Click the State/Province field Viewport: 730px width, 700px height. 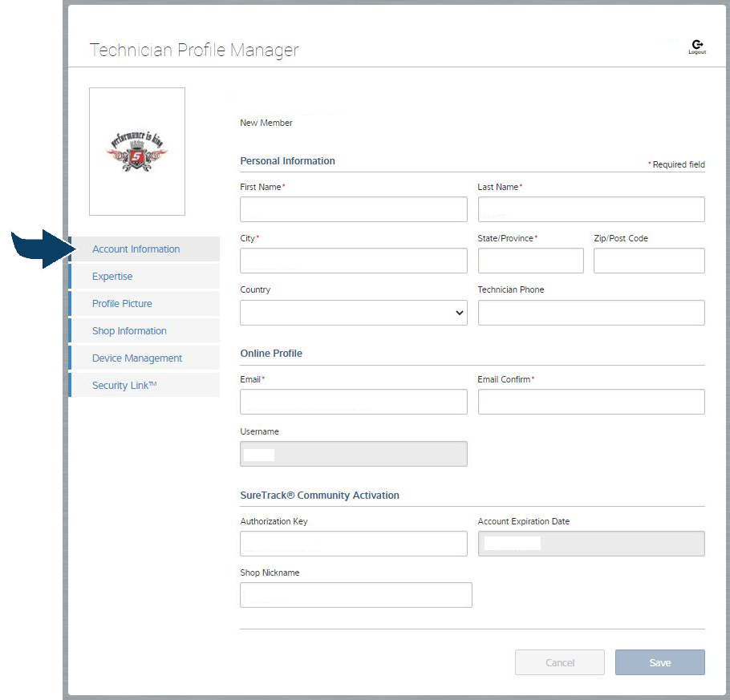pos(530,261)
